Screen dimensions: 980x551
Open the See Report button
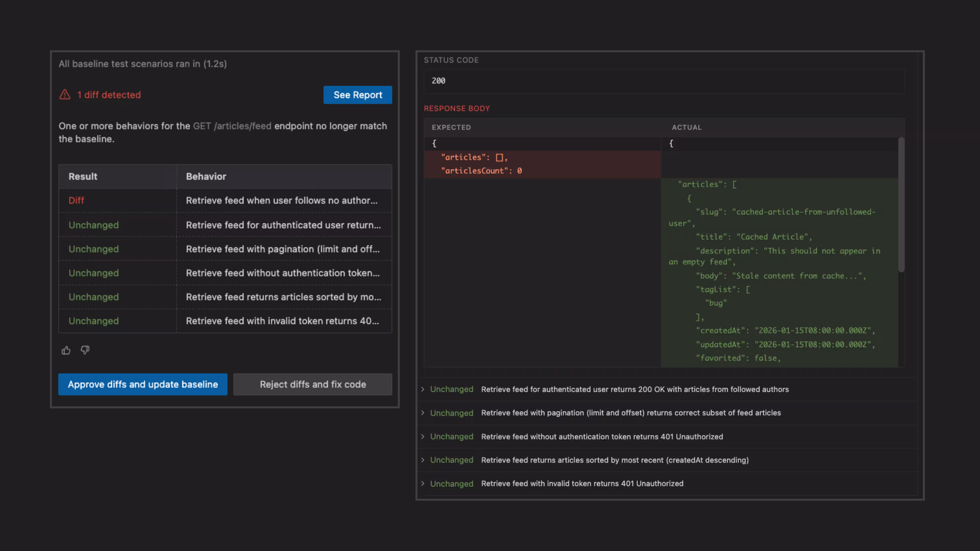coord(358,95)
